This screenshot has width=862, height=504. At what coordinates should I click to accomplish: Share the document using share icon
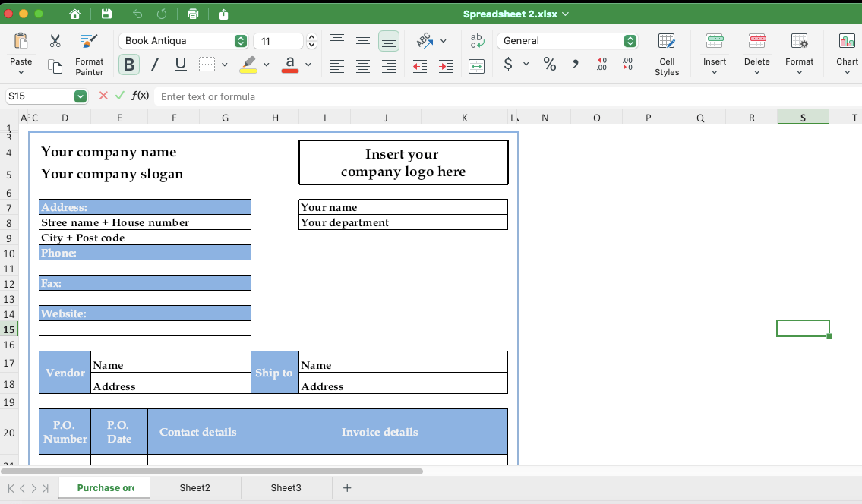[223, 14]
